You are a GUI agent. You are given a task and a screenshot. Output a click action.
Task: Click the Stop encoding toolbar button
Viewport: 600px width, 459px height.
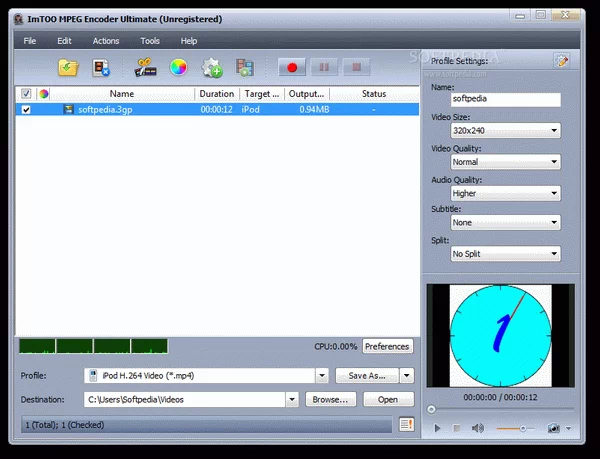point(356,67)
